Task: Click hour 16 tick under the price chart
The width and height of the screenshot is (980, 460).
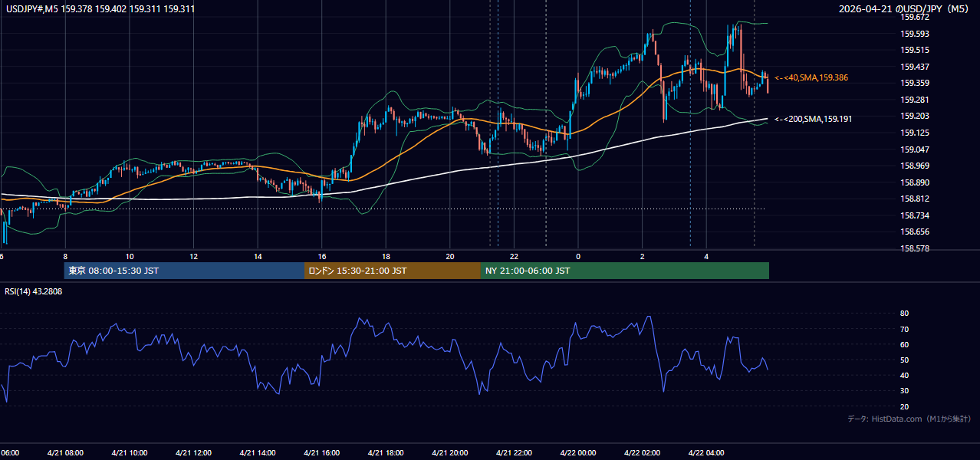Action: click(321, 257)
